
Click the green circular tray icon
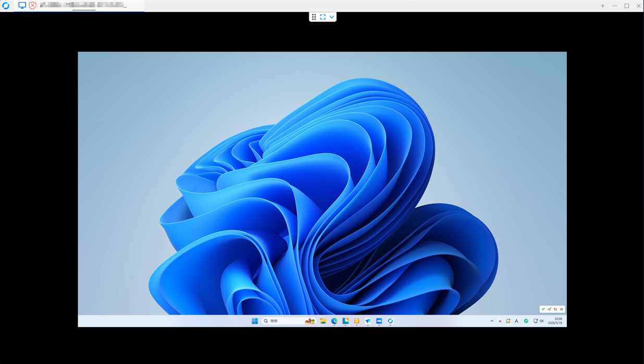click(526, 321)
